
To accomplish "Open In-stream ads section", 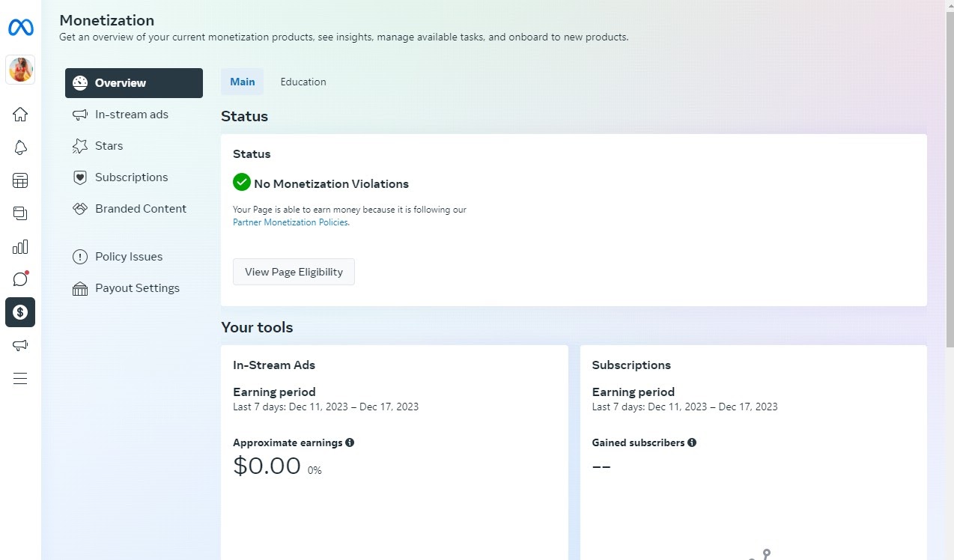I will [131, 115].
